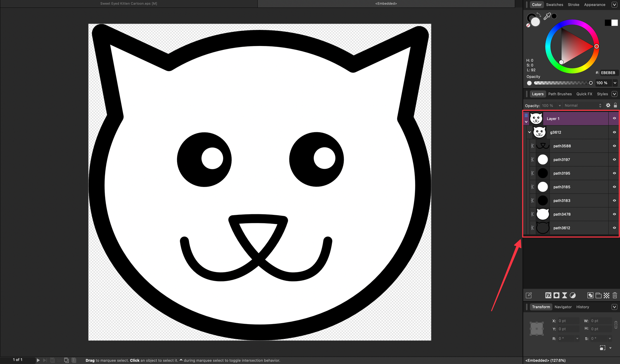Viewport: 620px width, 364px height.
Task: Open the Quick FX editor icon below the layers
Action: (548, 296)
